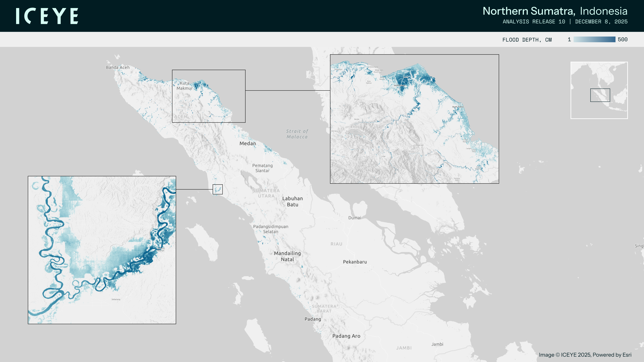
Task: Click the Mandailing Natal label
Action: tap(287, 256)
